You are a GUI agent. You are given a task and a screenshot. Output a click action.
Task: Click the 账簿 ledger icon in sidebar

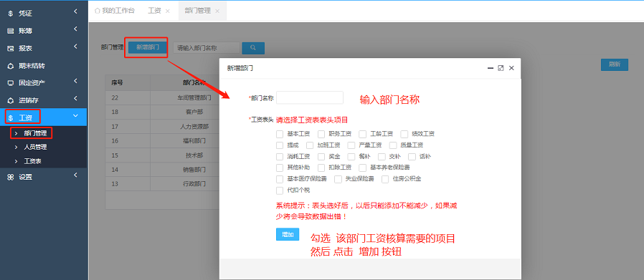click(11, 31)
